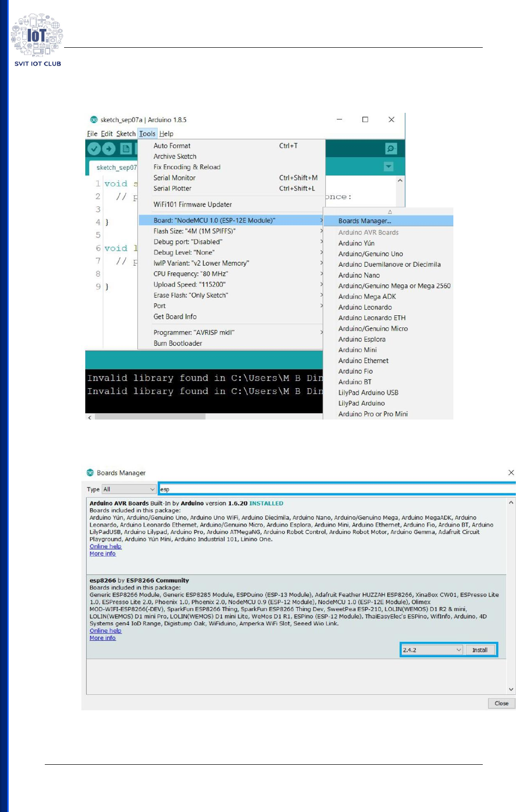Image resolution: width=516 pixels, height=812 pixels.
Task: Expand Debug port Disabled submenu
Action: click(231, 242)
